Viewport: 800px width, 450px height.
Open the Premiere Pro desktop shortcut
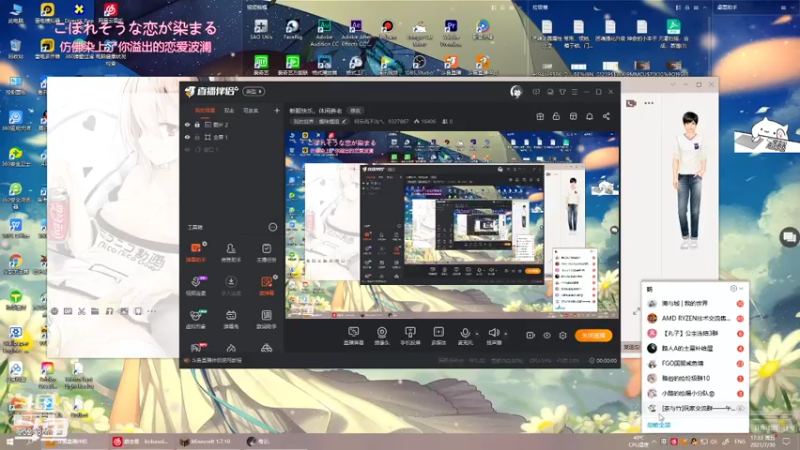pos(451,33)
